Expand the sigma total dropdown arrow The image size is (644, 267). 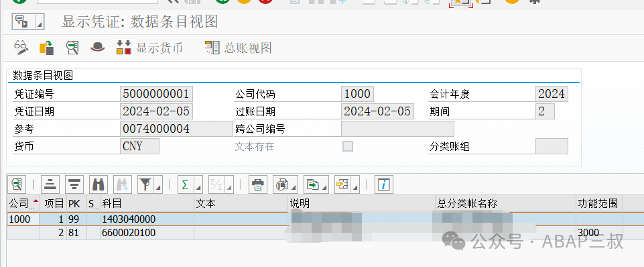click(x=198, y=184)
